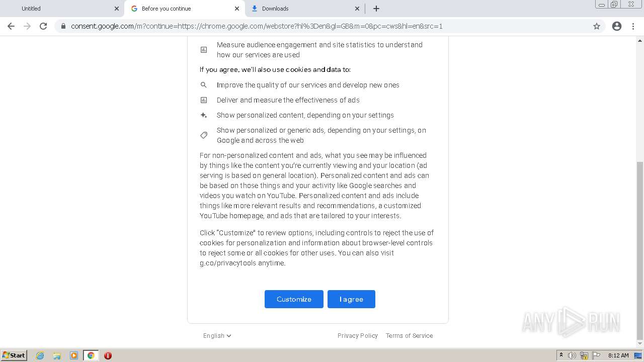
Task: Click the address bar URL
Action: coord(257,26)
